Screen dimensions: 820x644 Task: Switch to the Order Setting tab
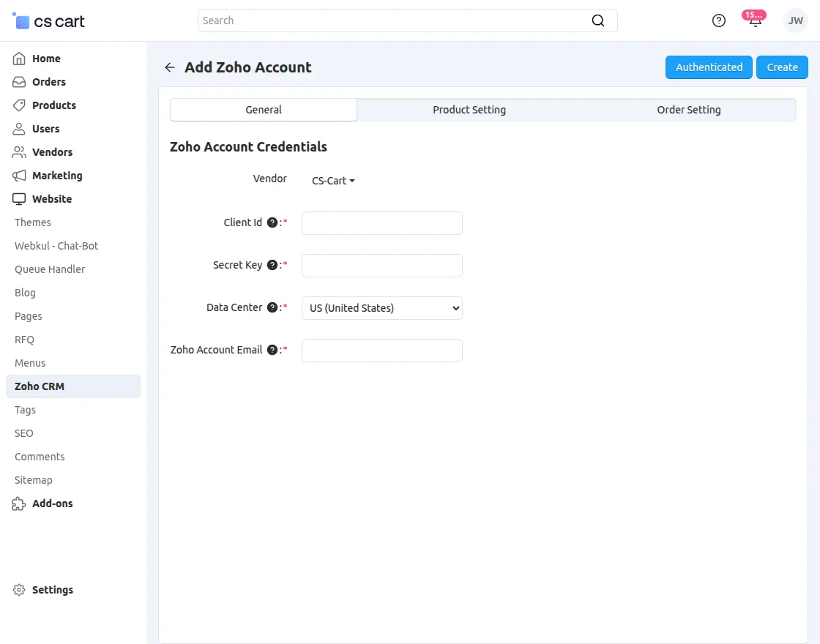pos(688,110)
